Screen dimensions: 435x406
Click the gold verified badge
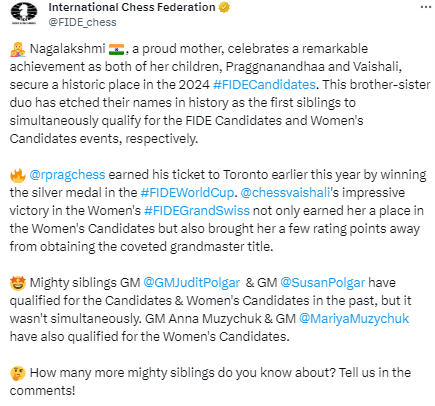[224, 7]
